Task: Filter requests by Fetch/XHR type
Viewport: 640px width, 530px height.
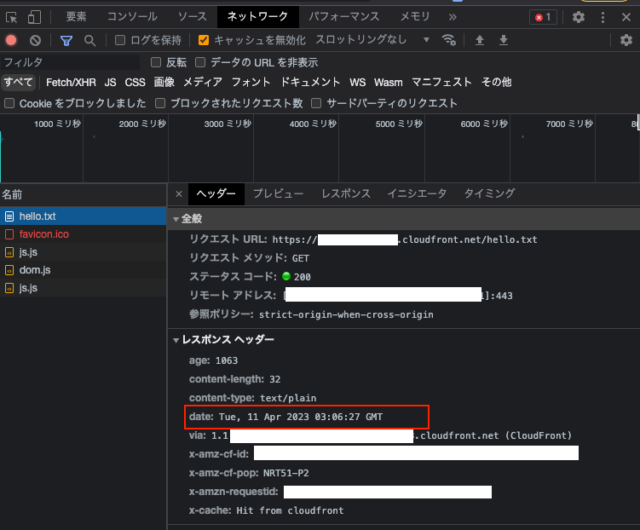Action: pos(71,82)
